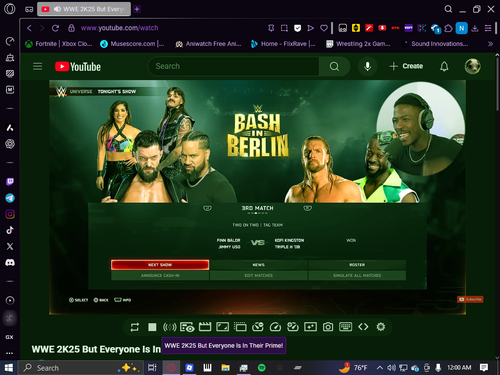This screenshot has height=375, width=500.
Task: Start voice search with microphone icon
Action: 367,66
